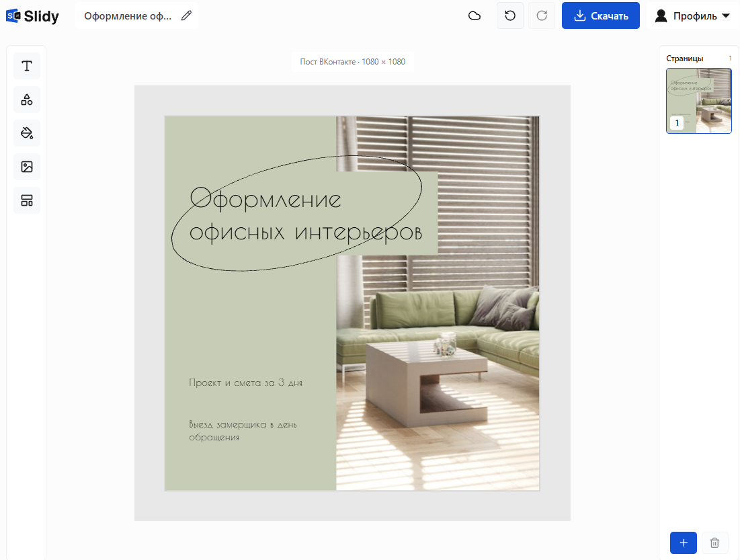Select the Text tool in sidebar
This screenshot has width=740, height=560.
pyautogui.click(x=27, y=66)
